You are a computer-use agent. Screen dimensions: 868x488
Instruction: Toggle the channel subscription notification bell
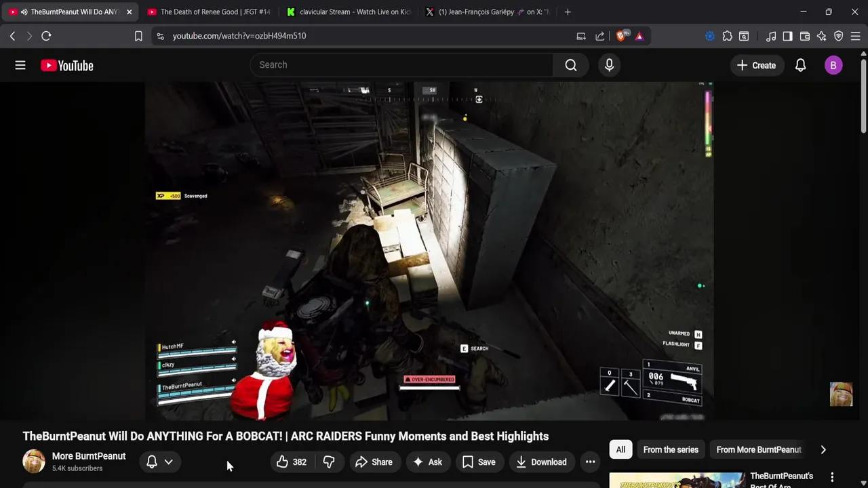[152, 462]
